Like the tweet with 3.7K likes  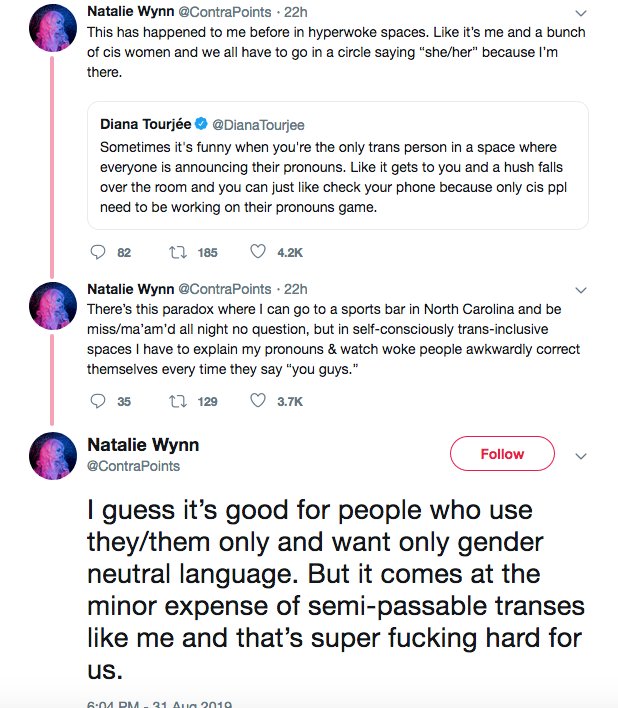(x=257, y=401)
